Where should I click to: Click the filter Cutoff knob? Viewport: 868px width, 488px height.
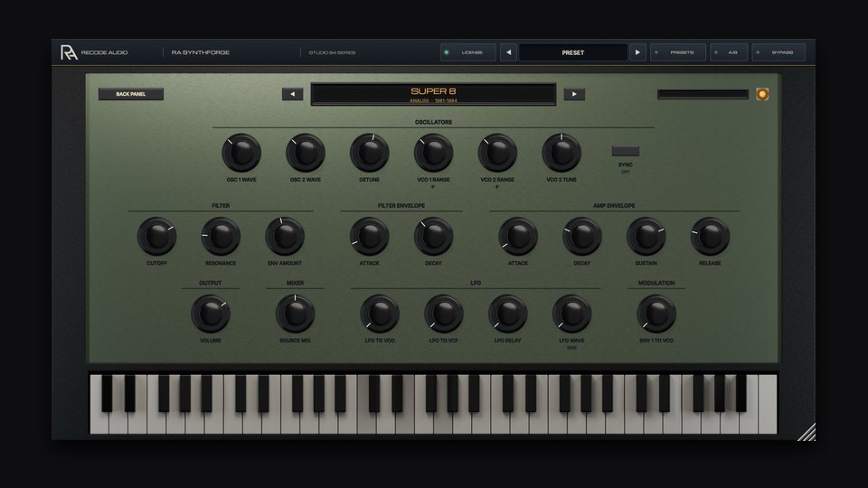point(156,236)
